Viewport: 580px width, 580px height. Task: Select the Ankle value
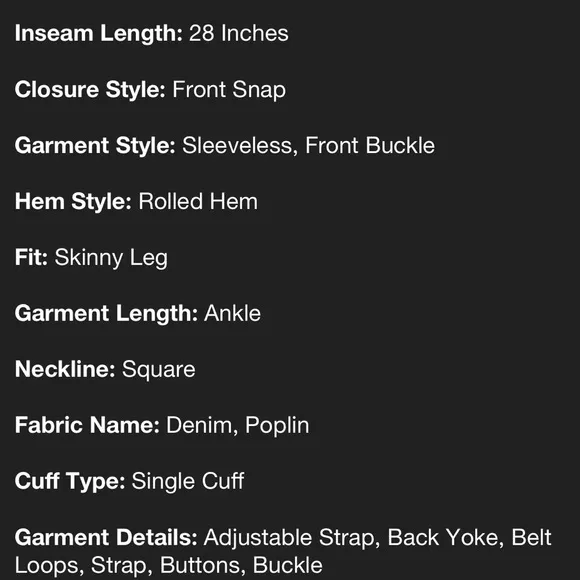point(233,314)
